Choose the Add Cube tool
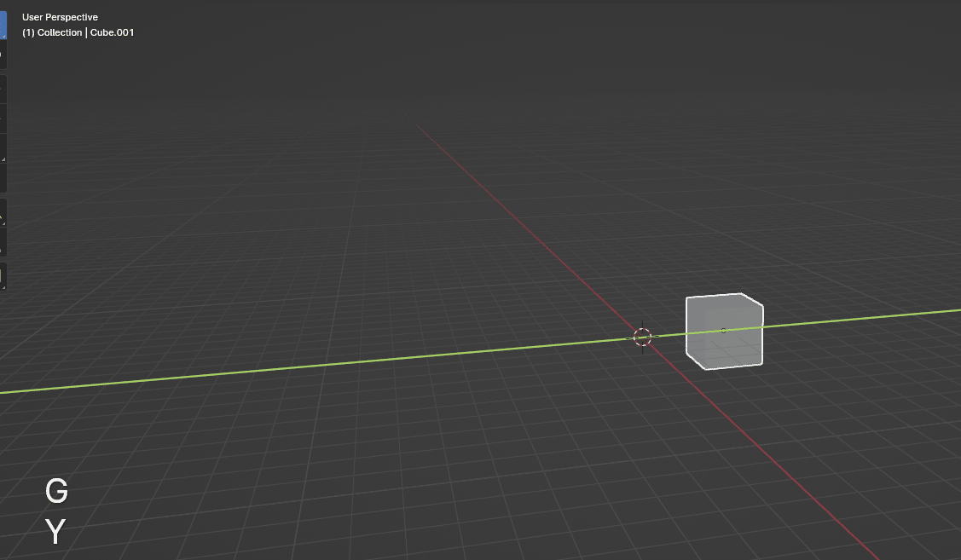Image resolution: width=961 pixels, height=560 pixels. click(x=2, y=276)
